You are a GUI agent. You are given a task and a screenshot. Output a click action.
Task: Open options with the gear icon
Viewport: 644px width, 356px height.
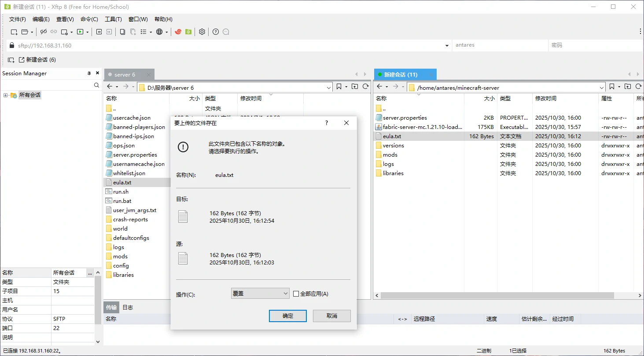coord(202,32)
